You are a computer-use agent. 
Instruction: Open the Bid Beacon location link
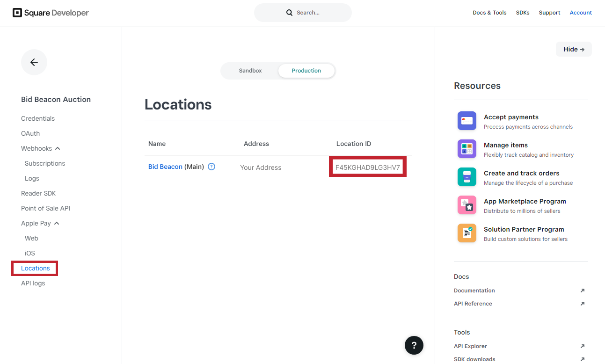point(165,167)
